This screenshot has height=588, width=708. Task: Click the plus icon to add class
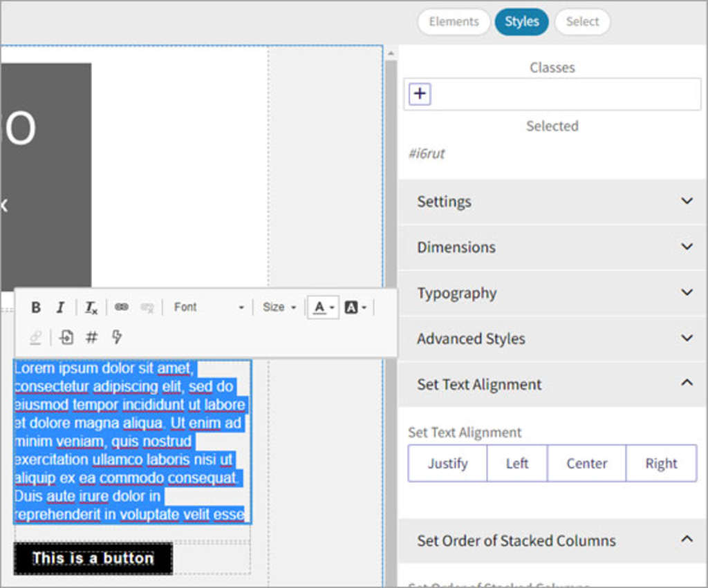click(420, 94)
